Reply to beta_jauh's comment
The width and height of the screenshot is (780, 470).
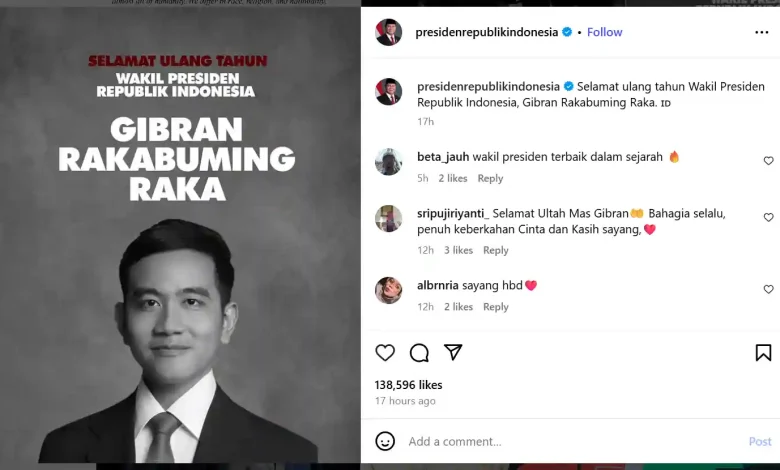[x=490, y=178]
